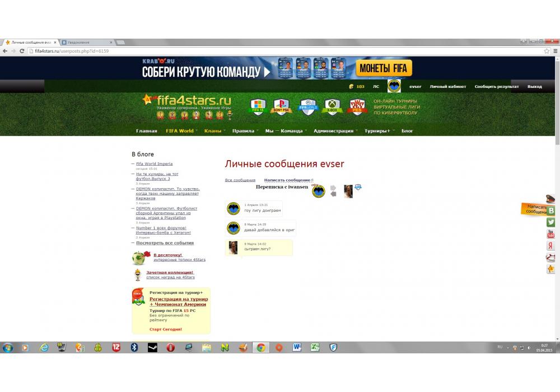560x392 pixels.
Task: Open the X-BOX shield icon
Action: 332,106
